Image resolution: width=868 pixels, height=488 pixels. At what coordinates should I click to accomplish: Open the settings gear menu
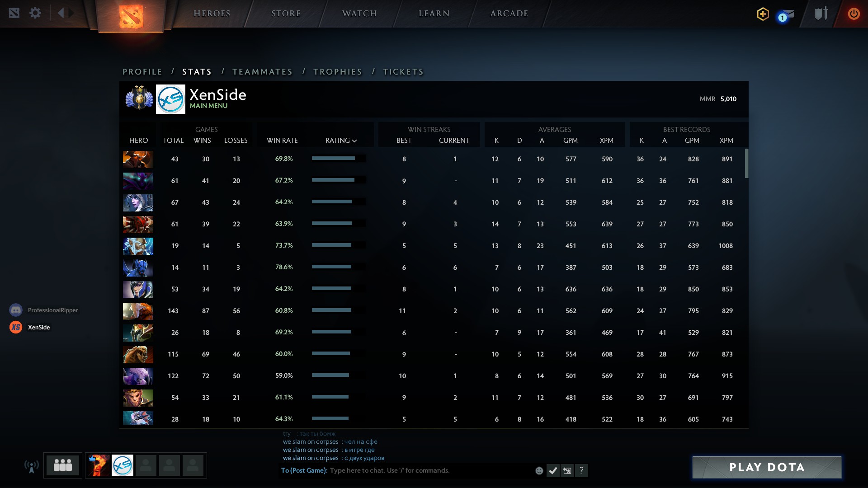coord(35,13)
